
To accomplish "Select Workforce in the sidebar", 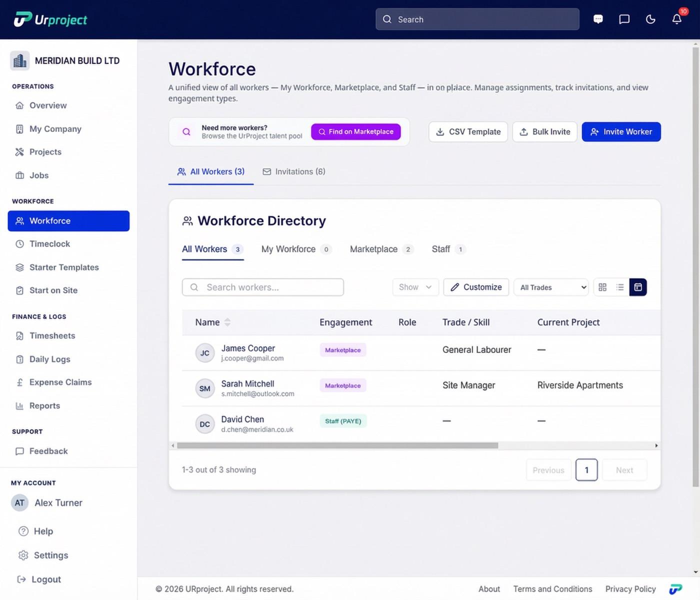I will 68,221.
